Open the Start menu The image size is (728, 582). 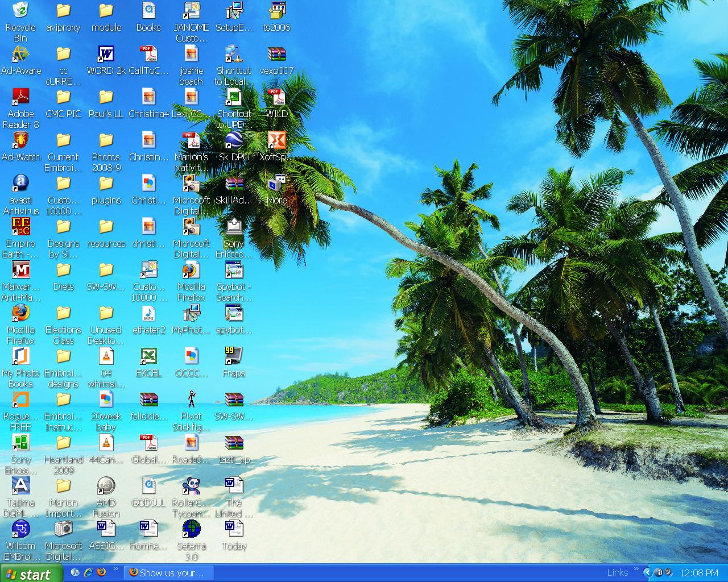tap(30, 573)
